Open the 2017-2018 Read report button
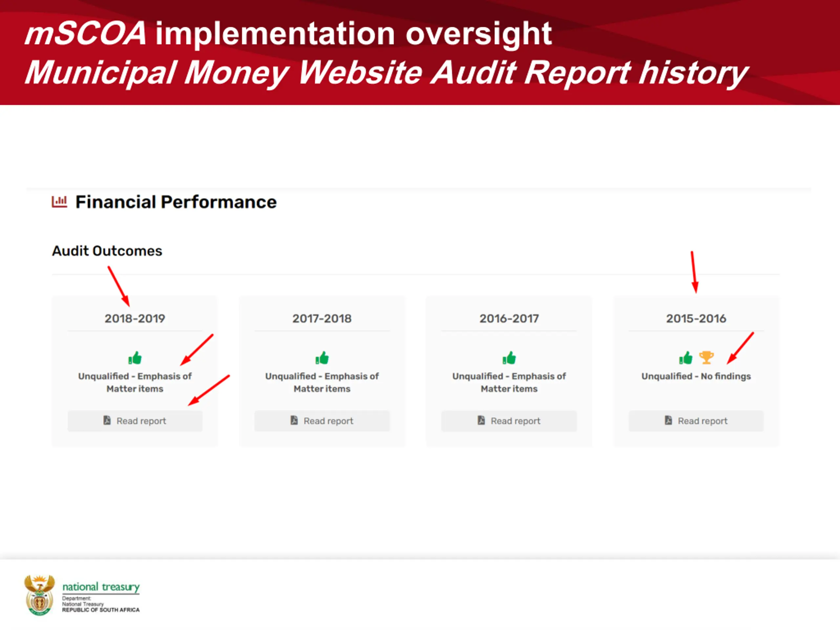The height and width of the screenshot is (630, 840). (x=322, y=421)
